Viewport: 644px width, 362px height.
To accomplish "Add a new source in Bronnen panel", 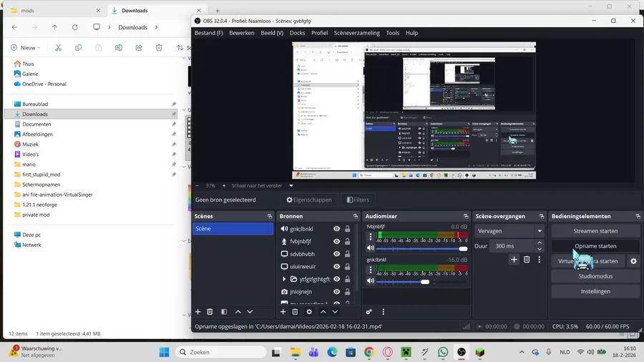I will pos(283,312).
